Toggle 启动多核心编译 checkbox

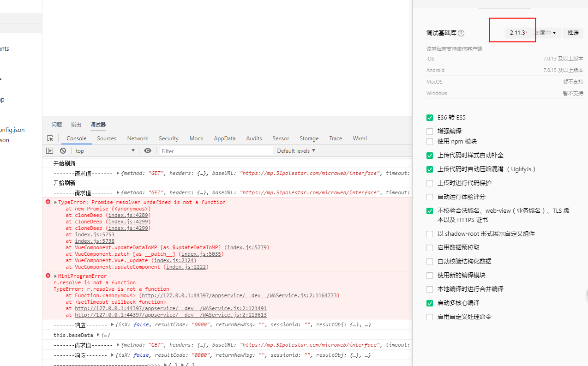(430, 303)
